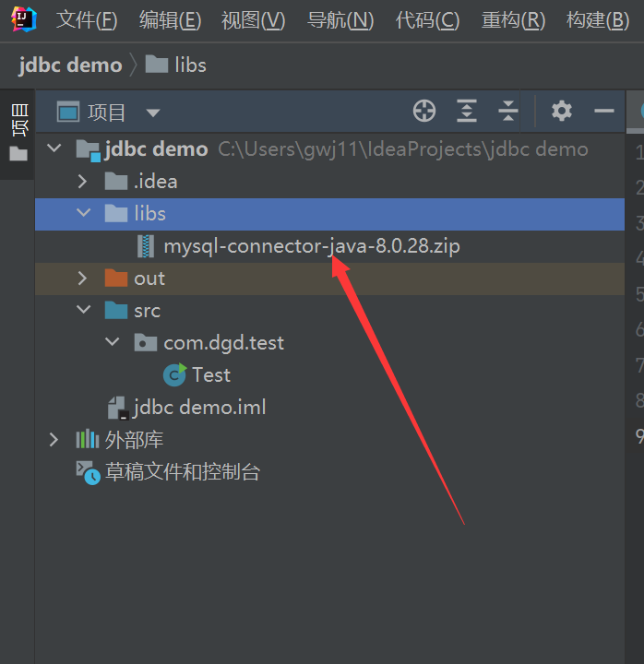Collapse the libs folder
This screenshot has height=664, width=644.
point(83,212)
